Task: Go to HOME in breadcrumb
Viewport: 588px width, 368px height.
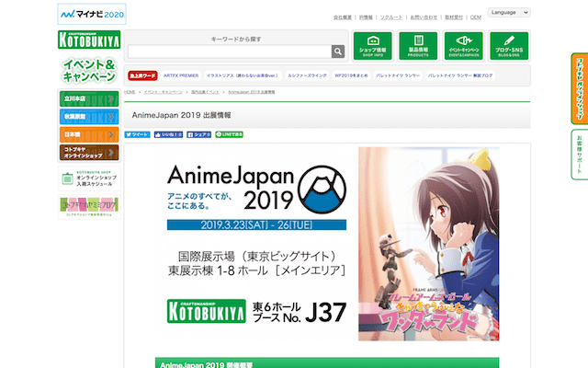Action: tap(130, 92)
